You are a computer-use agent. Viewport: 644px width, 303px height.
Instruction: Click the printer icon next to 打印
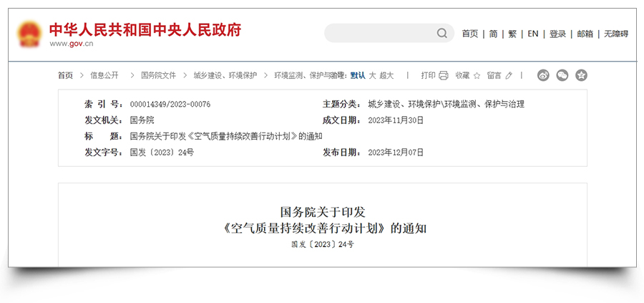[444, 75]
